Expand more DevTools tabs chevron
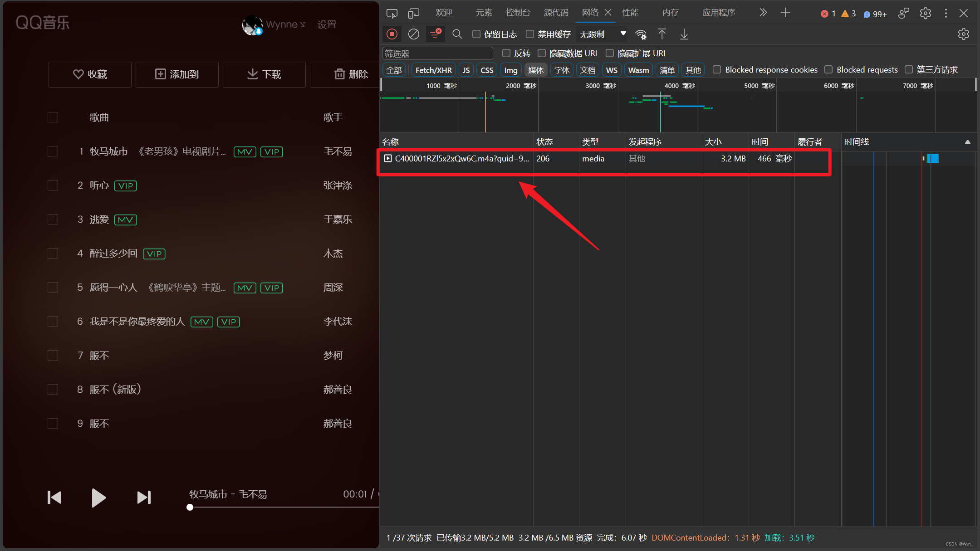The height and width of the screenshot is (551, 980). 763,13
